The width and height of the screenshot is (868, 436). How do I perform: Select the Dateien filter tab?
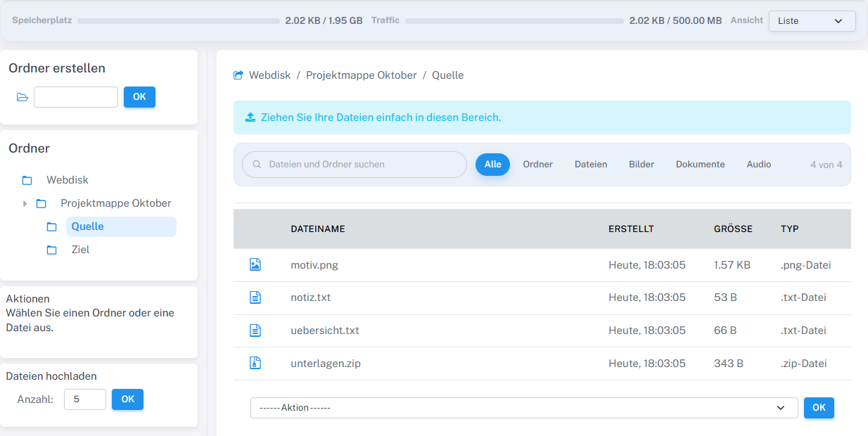pos(591,165)
